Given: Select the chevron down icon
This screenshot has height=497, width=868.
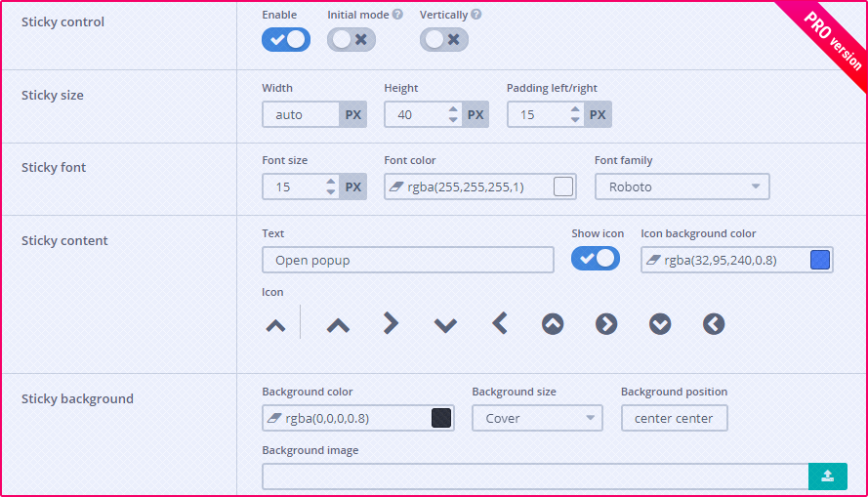Looking at the screenshot, I should (x=445, y=325).
